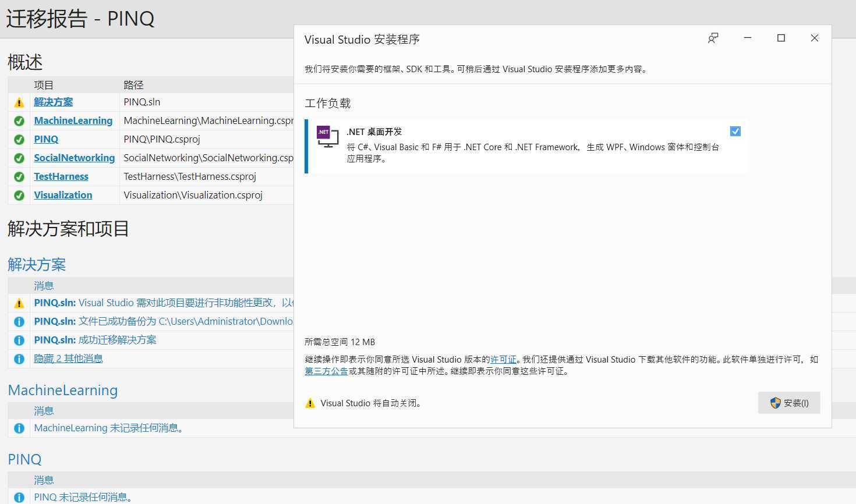
Task: Click info icon beside 隐藏 2 其他消息
Action: pyautogui.click(x=19, y=359)
